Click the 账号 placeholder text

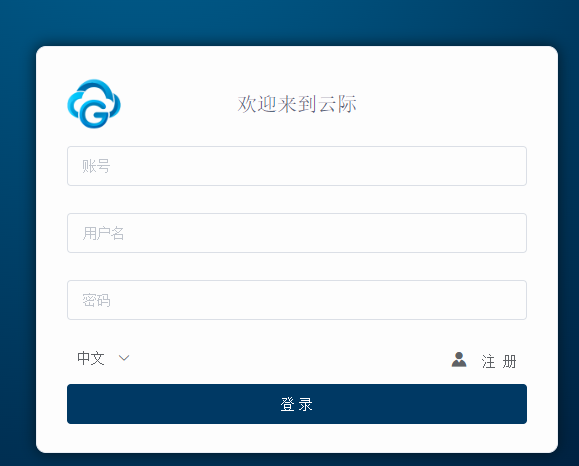pyautogui.click(x=96, y=166)
